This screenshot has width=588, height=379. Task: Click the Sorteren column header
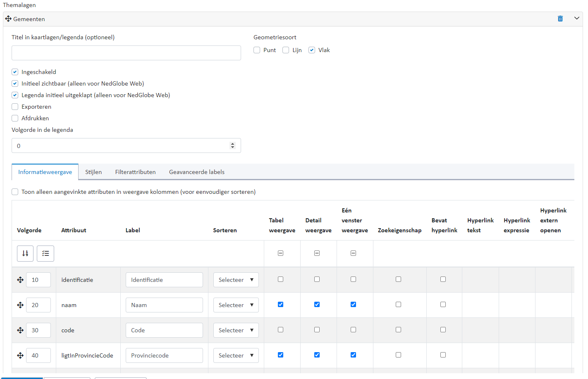pos(225,230)
